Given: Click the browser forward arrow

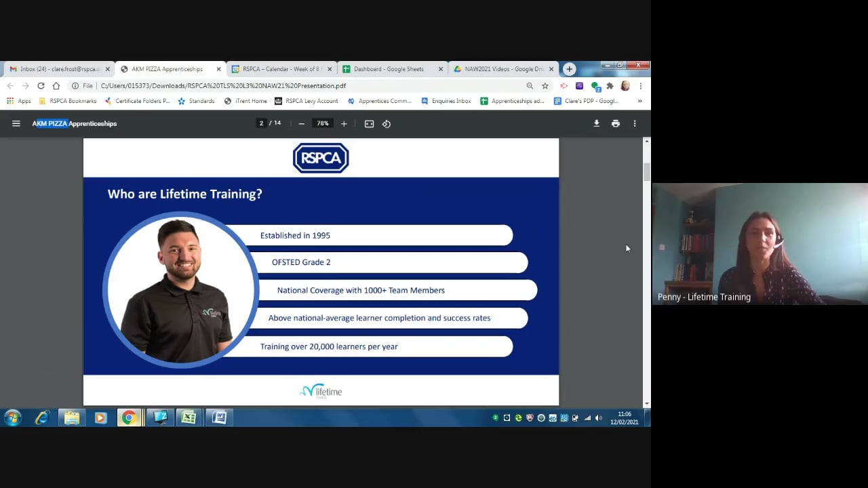Looking at the screenshot, I should pyautogui.click(x=25, y=86).
